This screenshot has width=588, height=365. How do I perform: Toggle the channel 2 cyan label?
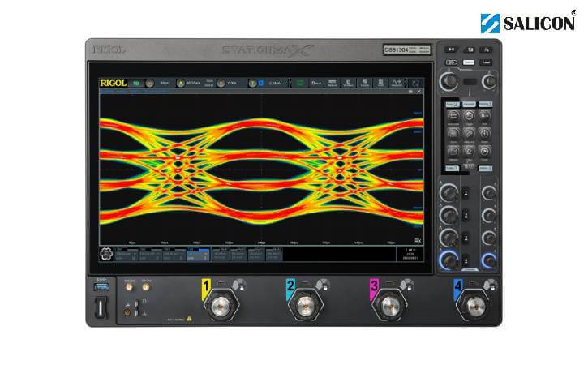[290, 286]
